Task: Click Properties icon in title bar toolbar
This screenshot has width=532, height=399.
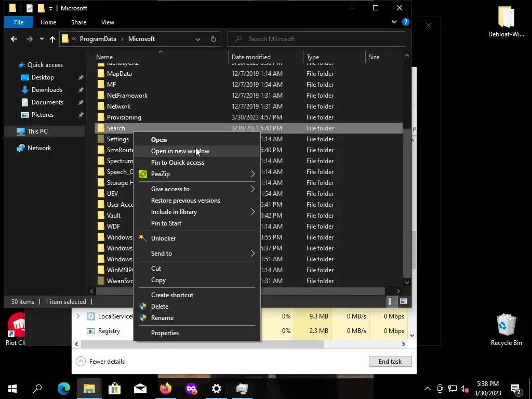Action: [x=30, y=8]
